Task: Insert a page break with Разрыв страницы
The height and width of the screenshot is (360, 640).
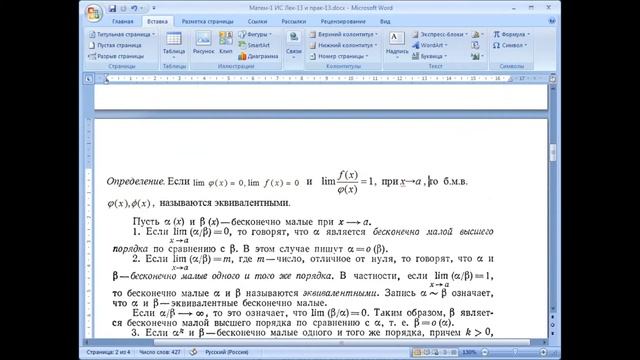Action: pyautogui.click(x=116, y=56)
